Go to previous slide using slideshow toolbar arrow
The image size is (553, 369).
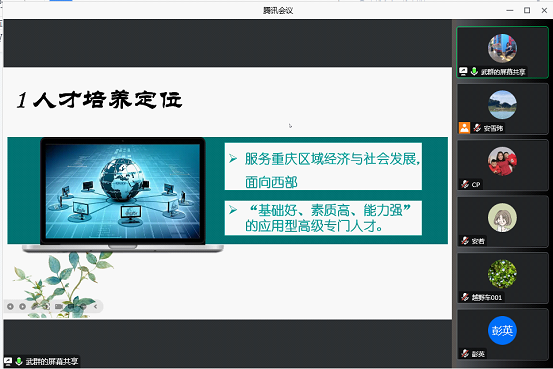[10, 307]
